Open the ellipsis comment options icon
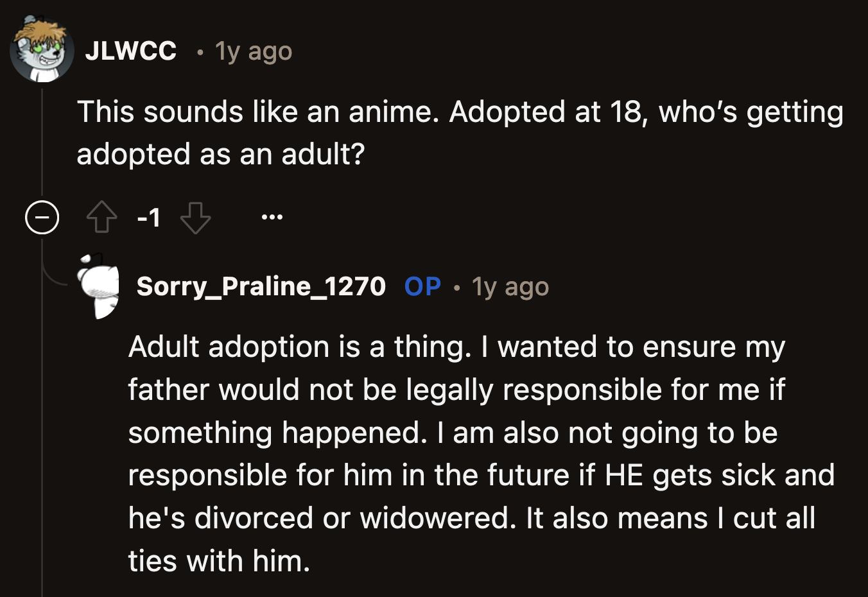Viewport: 868px width, 597px height. (271, 217)
